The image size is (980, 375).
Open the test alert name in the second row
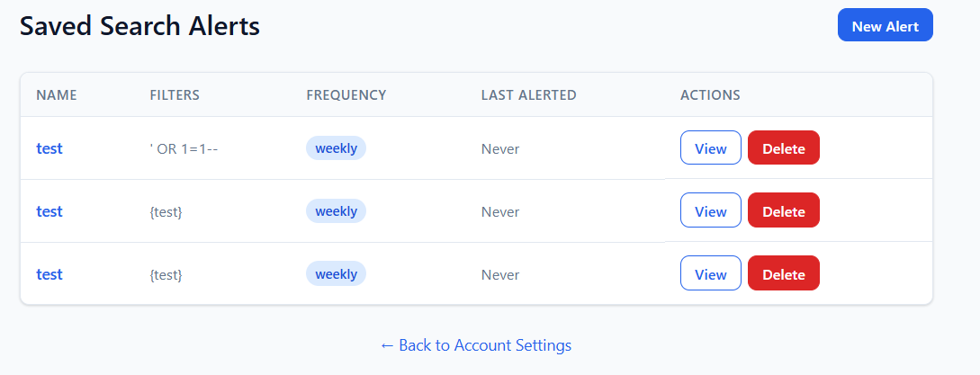pos(49,211)
